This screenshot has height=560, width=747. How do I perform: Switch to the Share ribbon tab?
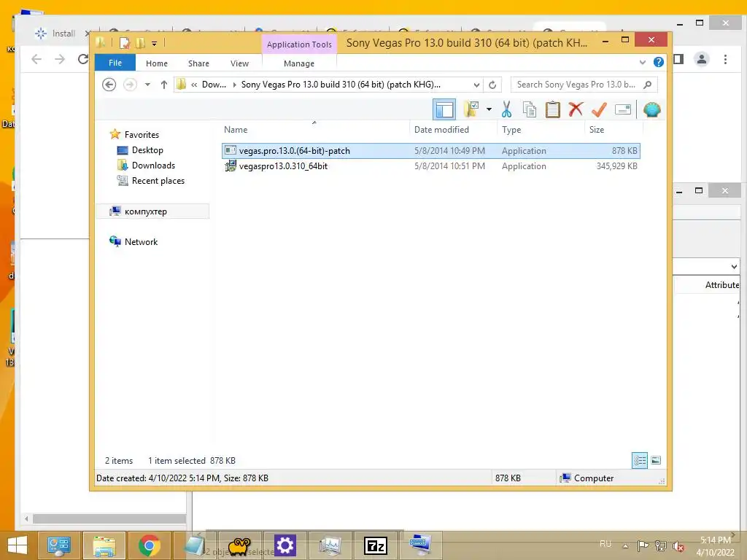[x=198, y=63]
